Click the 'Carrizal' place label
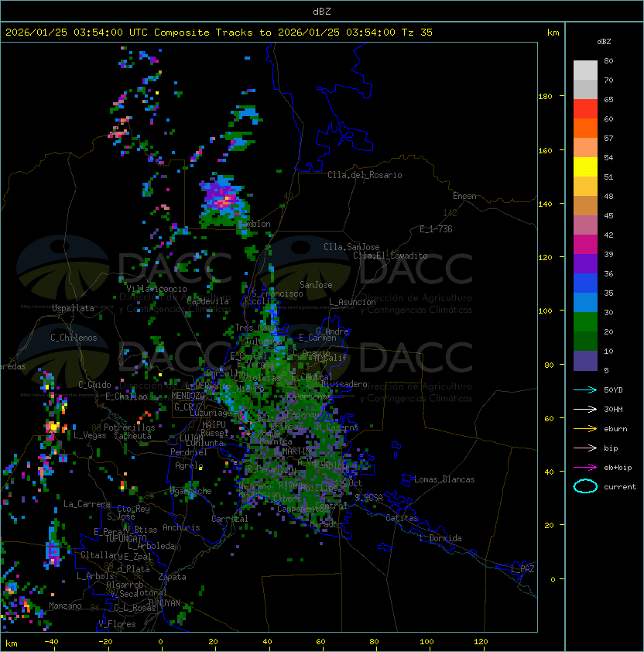This screenshot has width=644, height=652. pos(230,519)
